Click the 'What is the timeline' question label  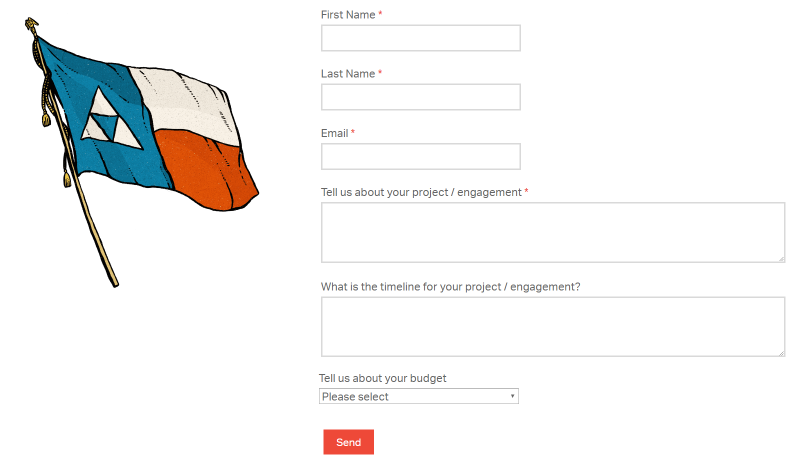point(451,287)
